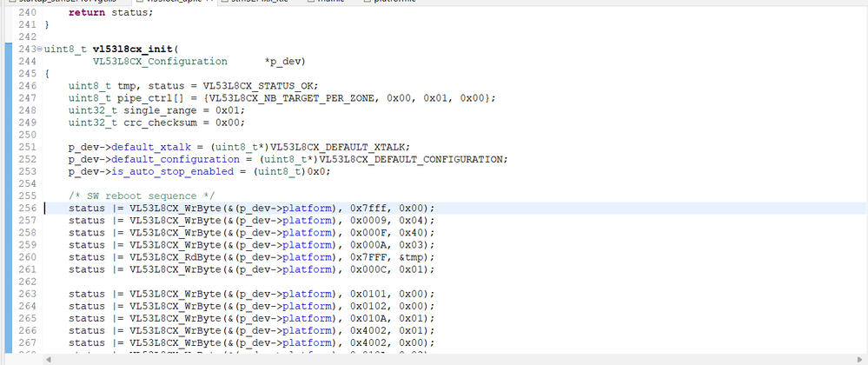Click opening brace on line 245

pos(47,74)
